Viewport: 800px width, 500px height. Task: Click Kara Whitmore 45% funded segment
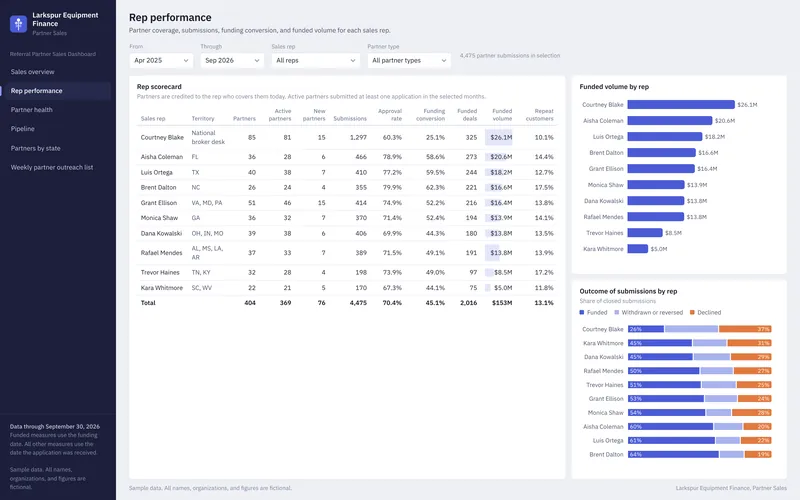pos(660,343)
